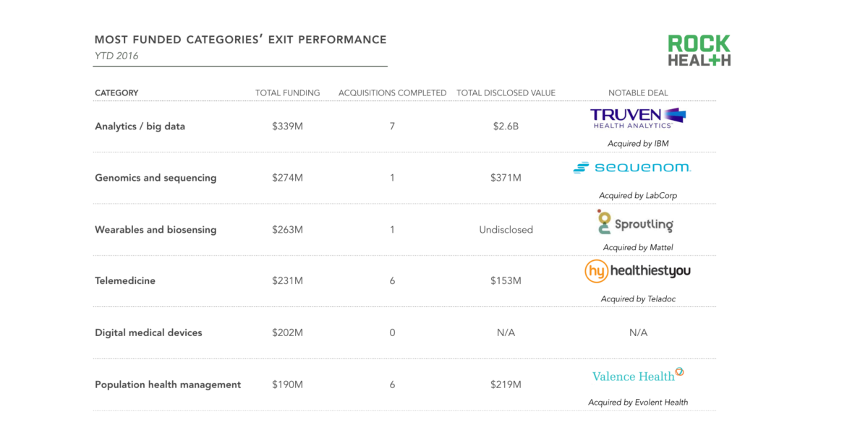Image resolution: width=868 pixels, height=438 pixels.
Task: Select the Total Funding column header
Action: tap(287, 93)
